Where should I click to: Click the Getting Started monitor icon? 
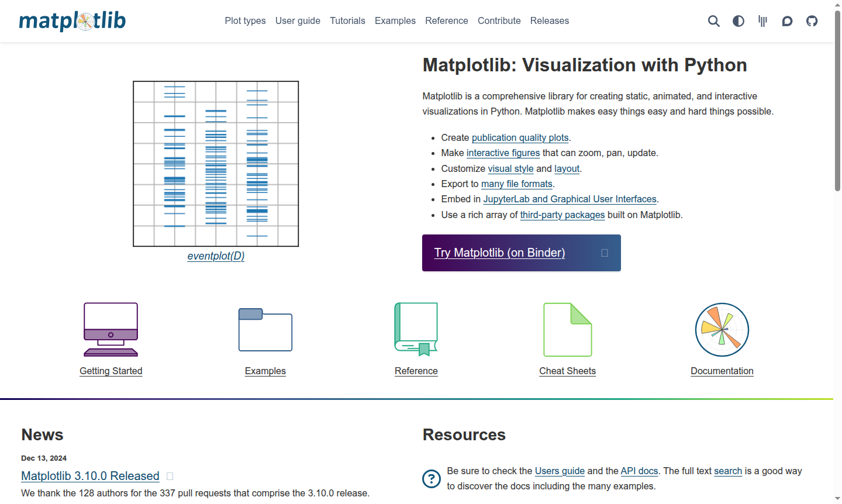tap(111, 329)
